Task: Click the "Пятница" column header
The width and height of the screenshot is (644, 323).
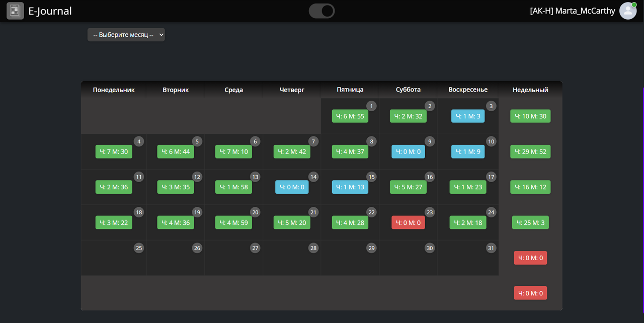Action: pyautogui.click(x=350, y=90)
